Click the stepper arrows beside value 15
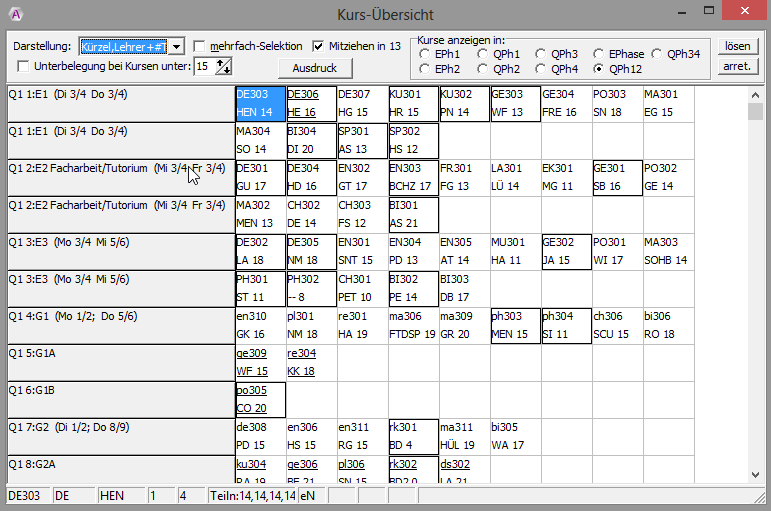771x511 pixels. coord(224,66)
